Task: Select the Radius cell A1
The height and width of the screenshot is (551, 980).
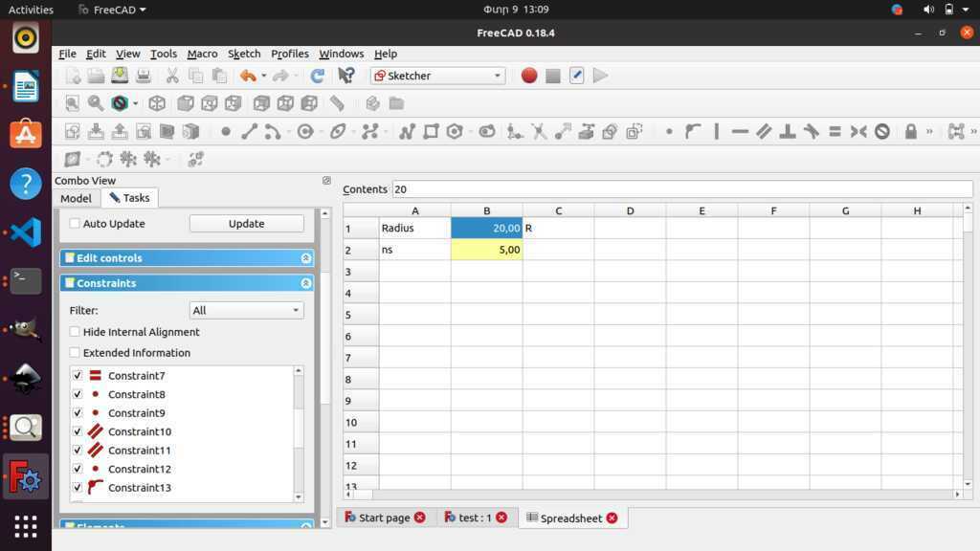Action: click(415, 228)
